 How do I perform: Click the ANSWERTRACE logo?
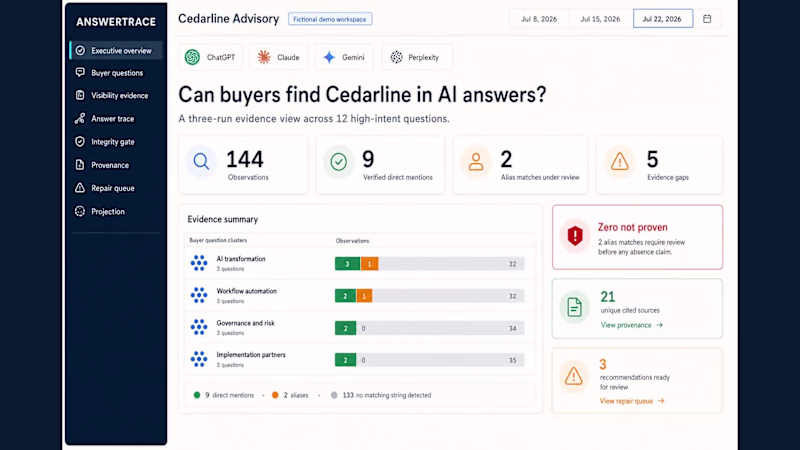[116, 22]
